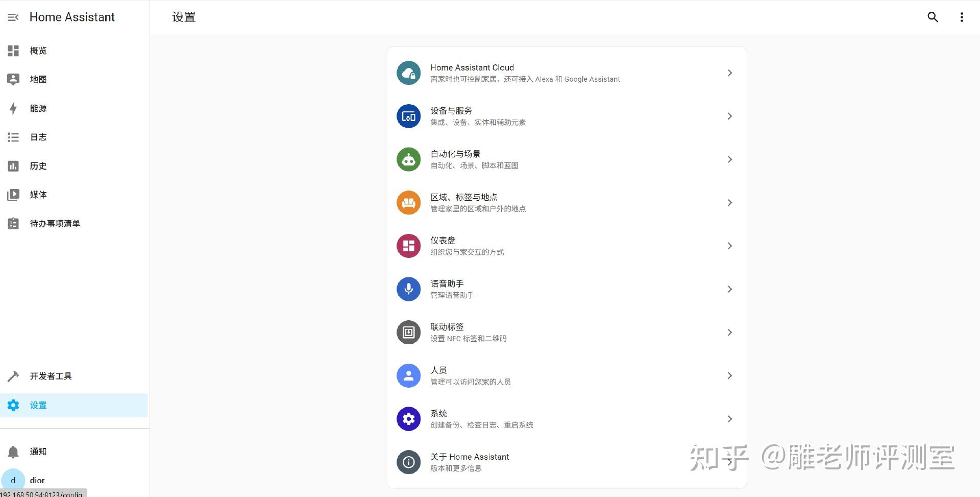The image size is (980, 497).
Task: Open the 自动化与场景 title
Action: tap(455, 154)
